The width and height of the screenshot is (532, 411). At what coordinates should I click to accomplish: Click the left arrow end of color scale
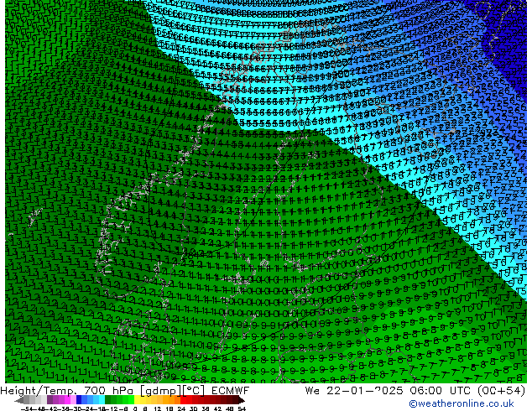point(18,400)
